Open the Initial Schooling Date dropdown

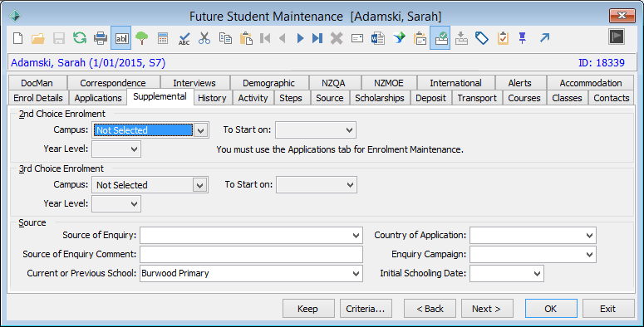(537, 274)
